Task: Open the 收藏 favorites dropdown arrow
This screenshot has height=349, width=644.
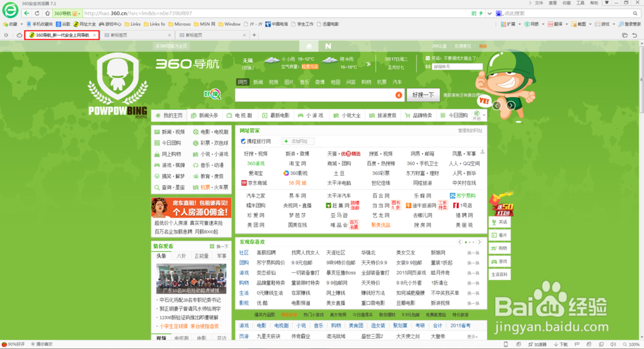Action: tap(22, 24)
